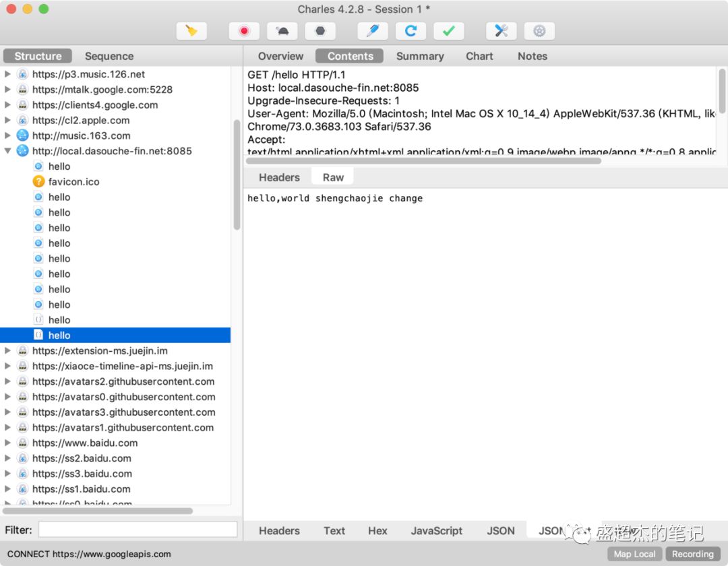
Task: Click 'hello,world shengchaojie change' response text
Action: click(x=335, y=198)
